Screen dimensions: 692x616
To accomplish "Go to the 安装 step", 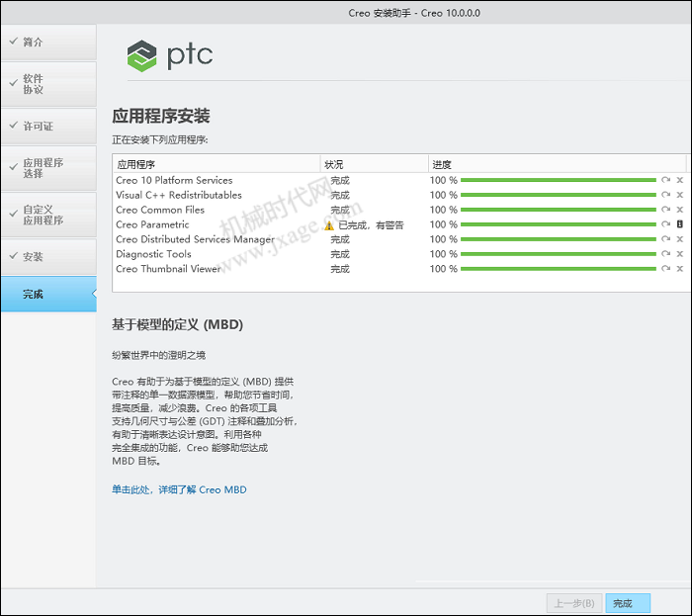I will [x=48, y=257].
